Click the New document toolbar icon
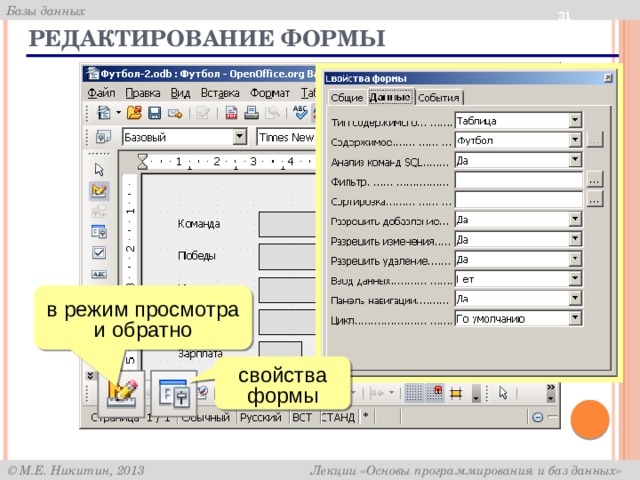 click(x=104, y=113)
